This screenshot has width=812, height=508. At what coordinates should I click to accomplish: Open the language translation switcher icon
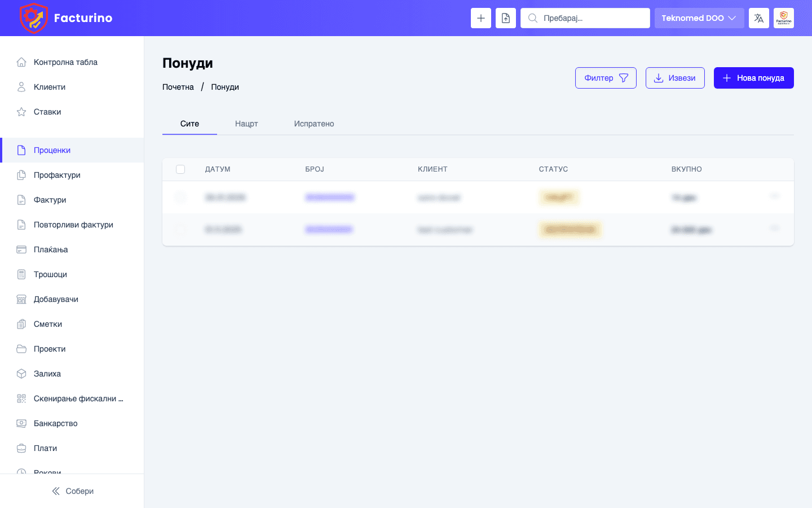click(x=758, y=18)
